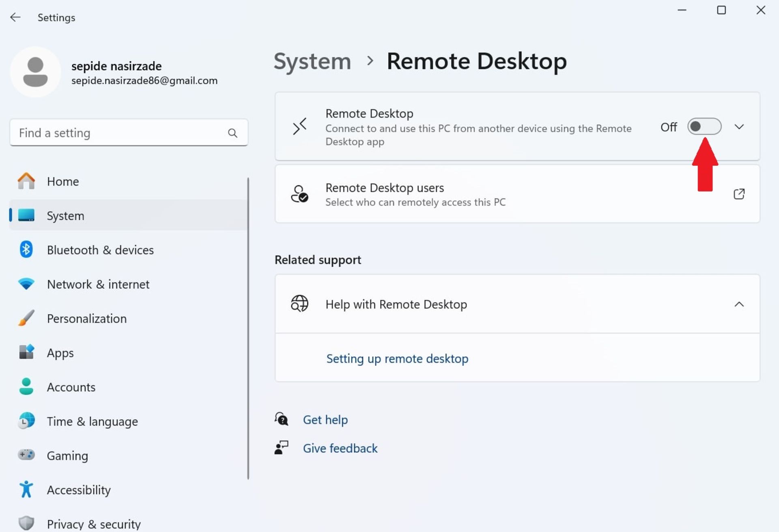Click the Time & language globe icon
Screen dimensions: 779x532
(x=26, y=421)
